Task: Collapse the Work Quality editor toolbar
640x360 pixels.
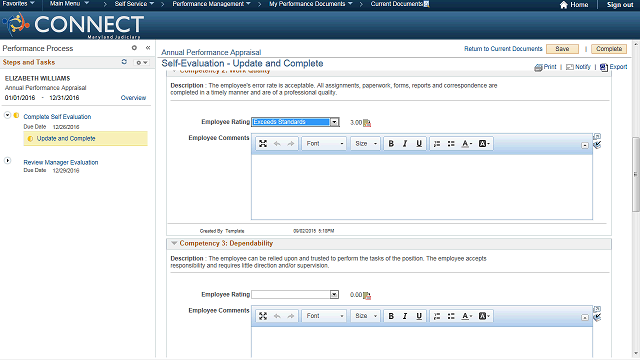Action: (585, 145)
